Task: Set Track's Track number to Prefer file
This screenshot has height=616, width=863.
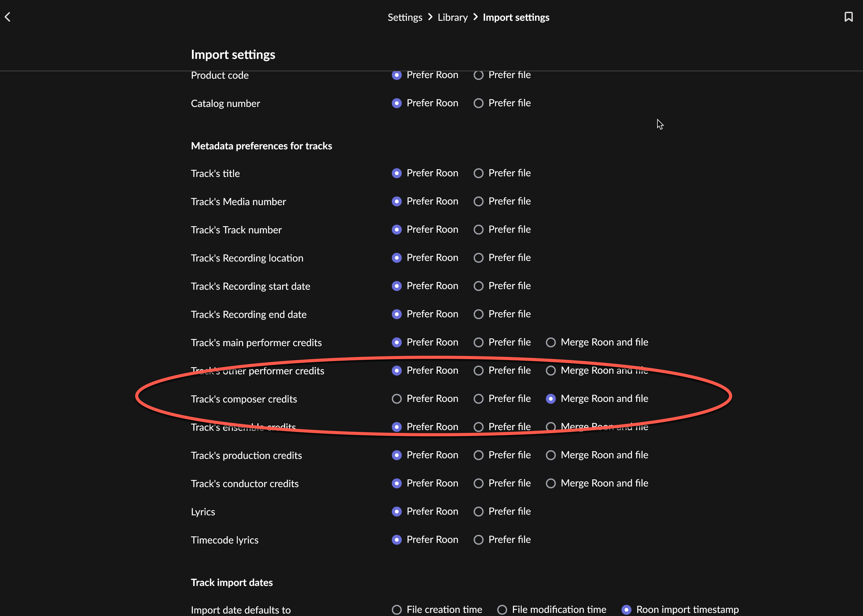Action: pyautogui.click(x=479, y=230)
